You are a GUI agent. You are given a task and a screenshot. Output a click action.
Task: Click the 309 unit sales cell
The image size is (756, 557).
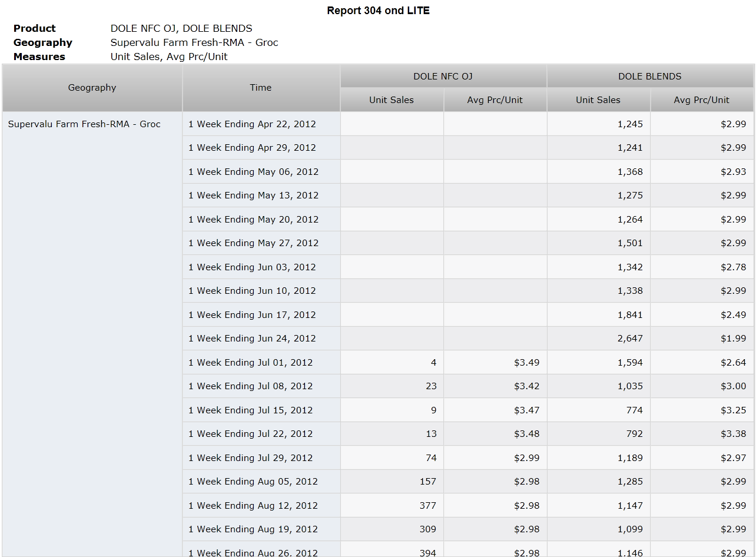(x=392, y=529)
